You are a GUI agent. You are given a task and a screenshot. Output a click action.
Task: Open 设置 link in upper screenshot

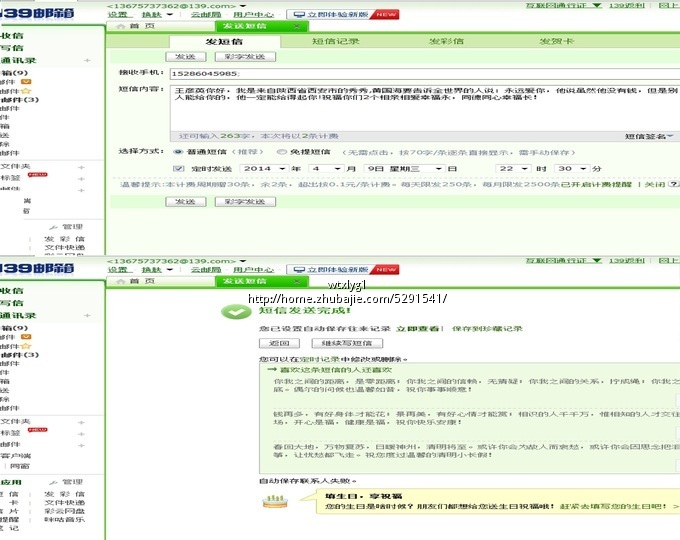(118, 14)
